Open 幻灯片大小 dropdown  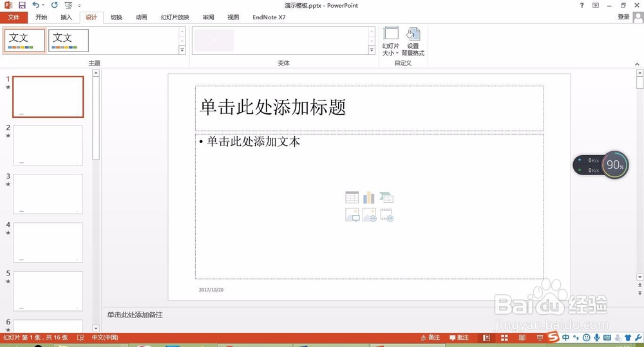coord(391,41)
